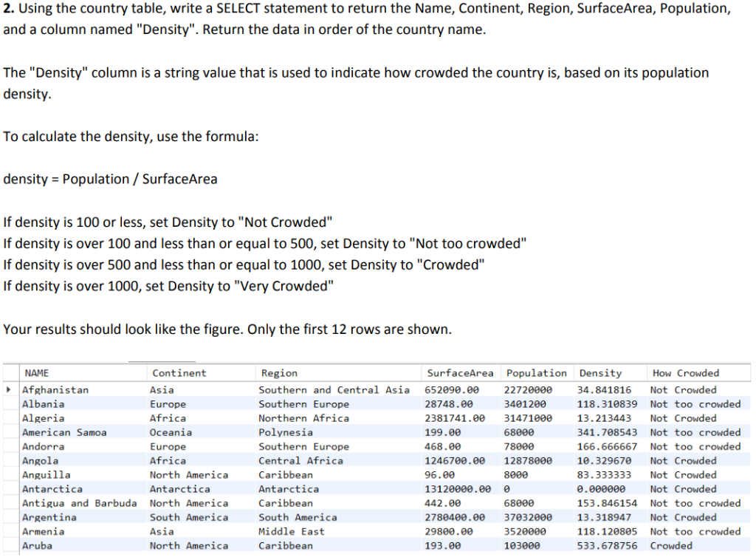Click the SurfaceArea column header
756x560 pixels.
461,372
